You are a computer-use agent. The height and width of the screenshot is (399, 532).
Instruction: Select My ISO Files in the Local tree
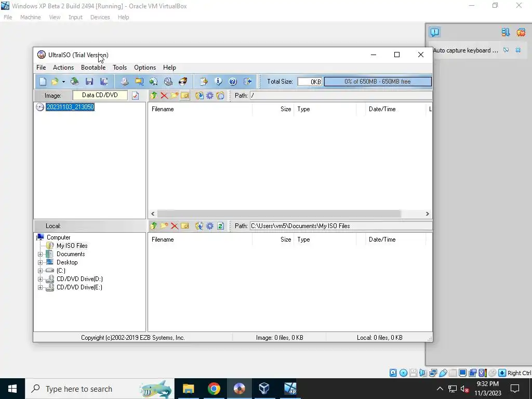[x=72, y=246]
